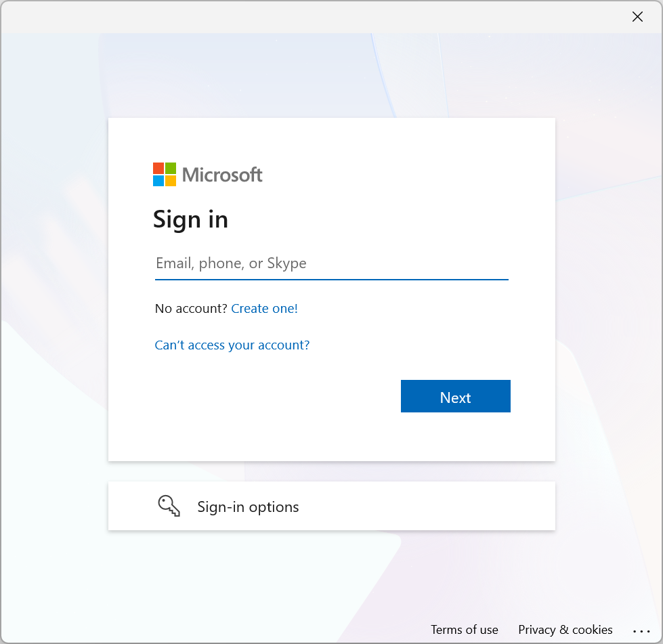Screen dimensions: 663x644
Task: Click the blue square in the Microsoft logo
Action: click(158, 181)
